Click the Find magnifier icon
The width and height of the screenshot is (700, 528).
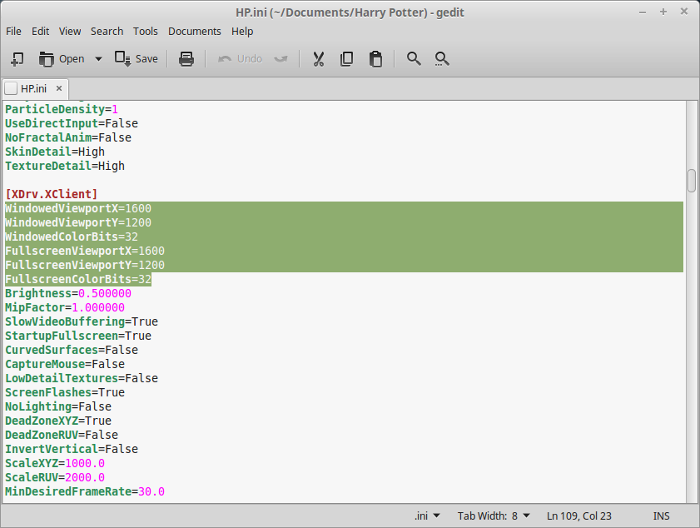(413, 59)
